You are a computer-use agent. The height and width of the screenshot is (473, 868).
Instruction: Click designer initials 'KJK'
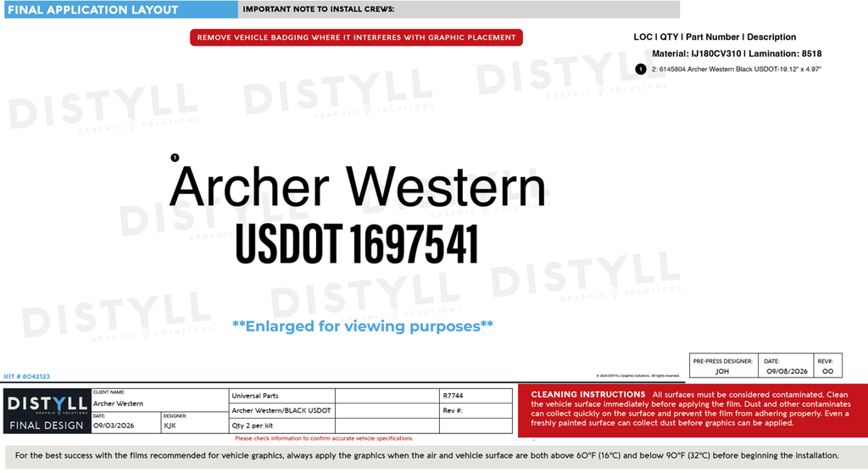[x=170, y=426]
